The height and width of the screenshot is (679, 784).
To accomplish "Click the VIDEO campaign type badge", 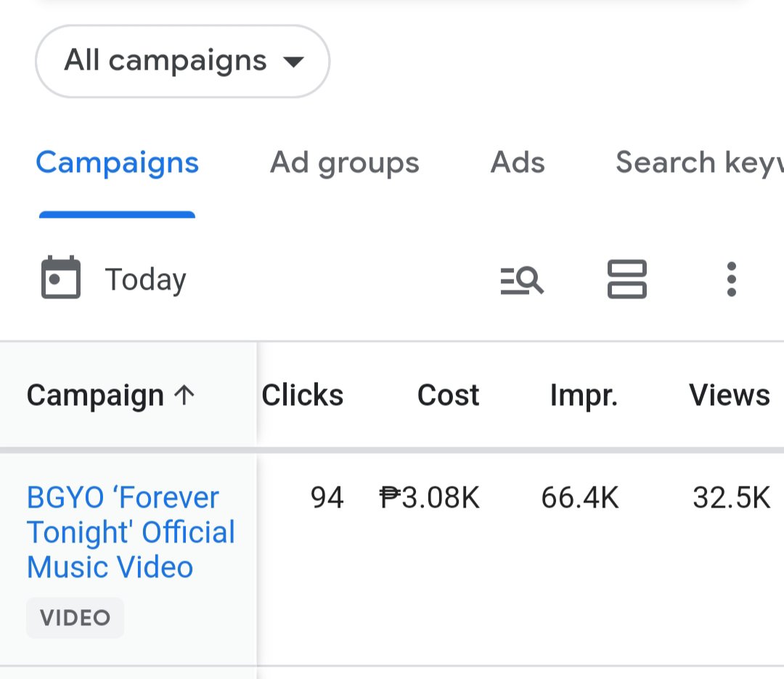I will point(75,618).
